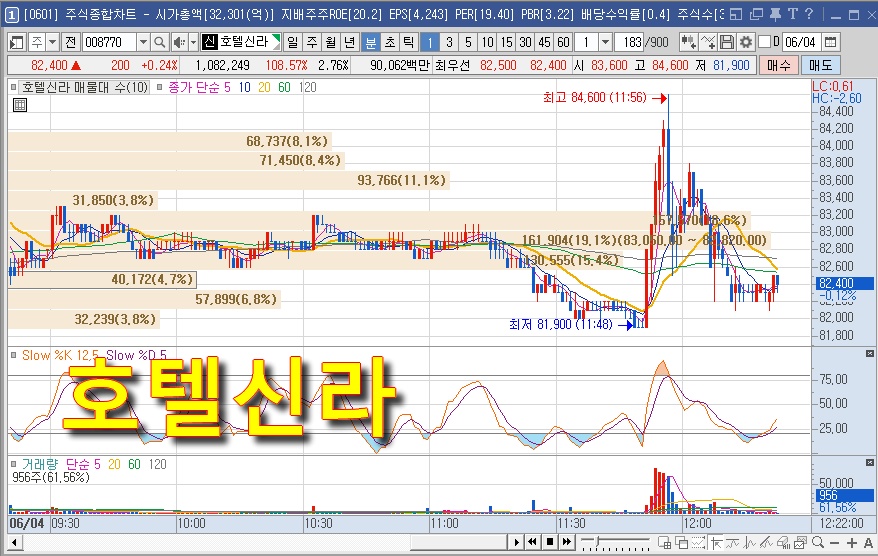878x556 pixels.
Task: Toggle the 종가 단순 moving average checkbox
Action: click(160, 87)
